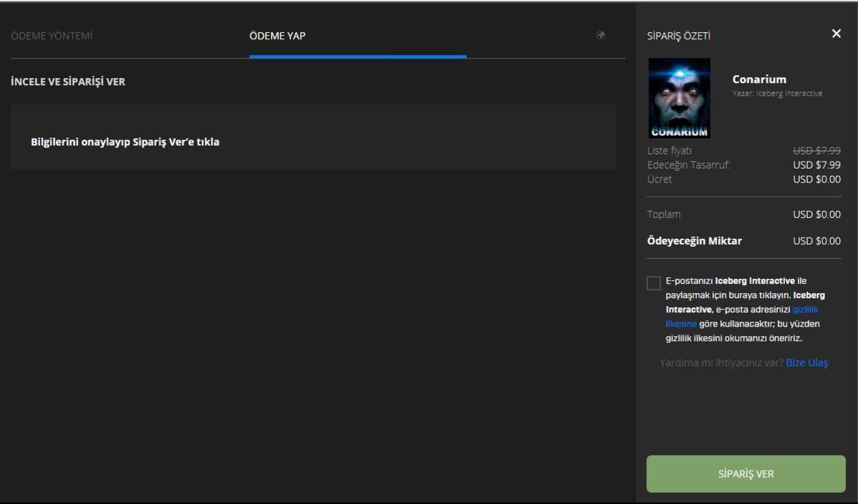Close the SİPARİŞ ÖZETİ panel with the X
This screenshot has width=858, height=504.
[836, 33]
